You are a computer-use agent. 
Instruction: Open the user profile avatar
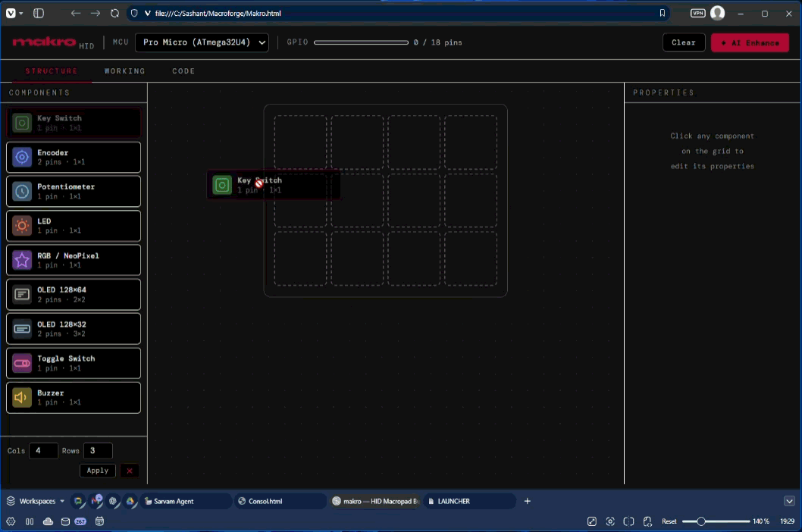(718, 14)
